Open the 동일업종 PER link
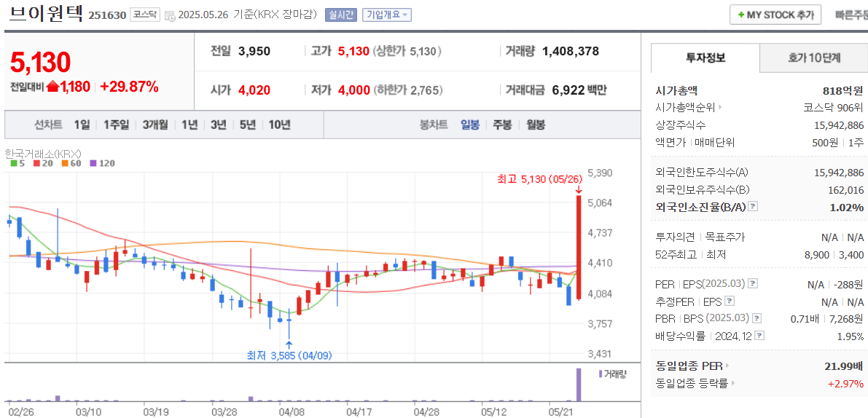 pos(689,366)
